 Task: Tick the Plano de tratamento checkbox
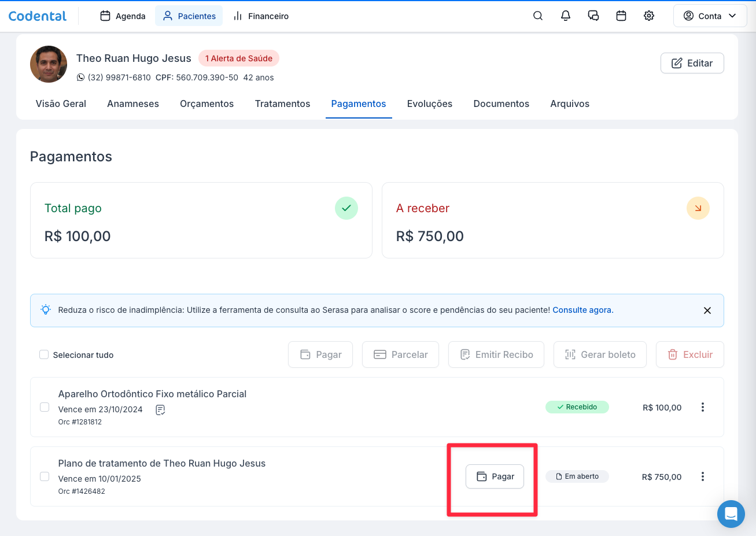click(x=45, y=476)
